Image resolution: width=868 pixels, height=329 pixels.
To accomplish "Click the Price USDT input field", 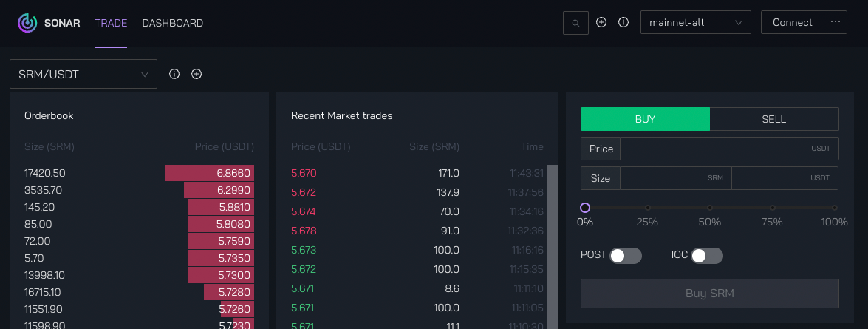I will [713, 149].
